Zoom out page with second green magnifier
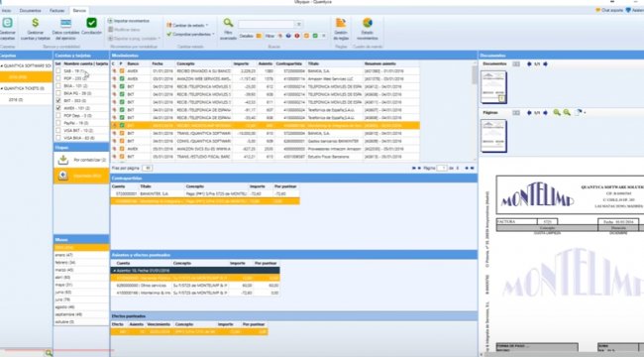644x357 pixels. 567,112
